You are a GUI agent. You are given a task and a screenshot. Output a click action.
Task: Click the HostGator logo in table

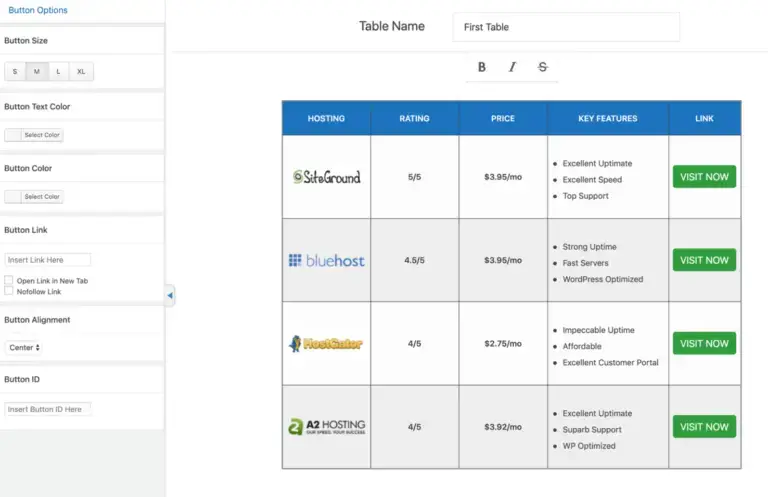[326, 344]
